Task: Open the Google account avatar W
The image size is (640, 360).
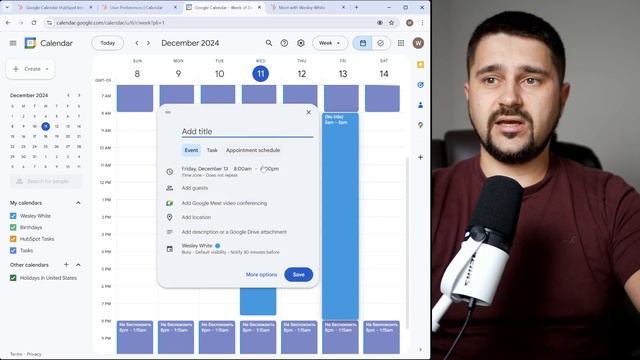Action: click(x=418, y=43)
